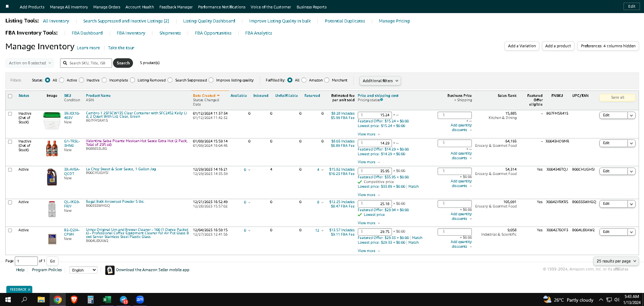Viewport: 644px width, 306px height.
Task: Open Add Products menu
Action: click(x=32, y=7)
